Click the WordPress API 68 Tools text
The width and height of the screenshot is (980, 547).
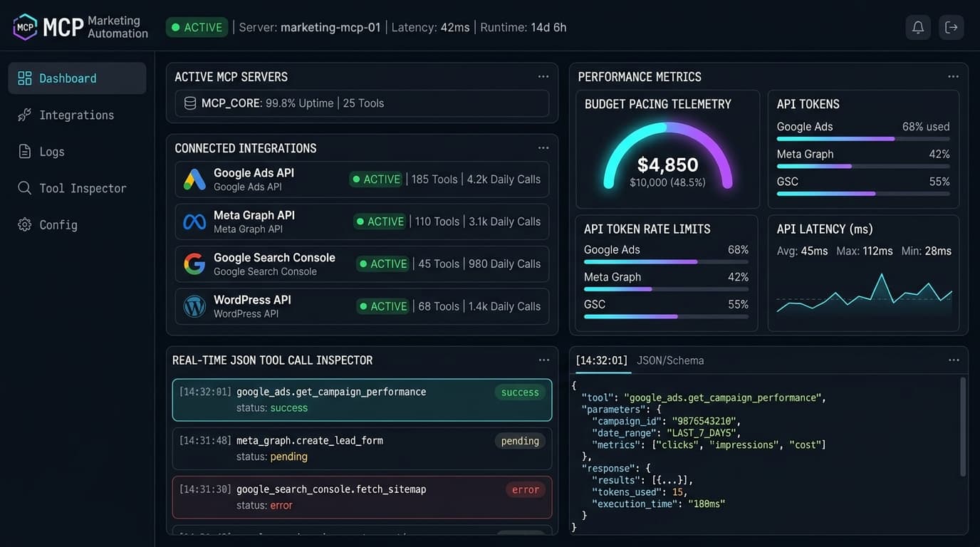[439, 306]
